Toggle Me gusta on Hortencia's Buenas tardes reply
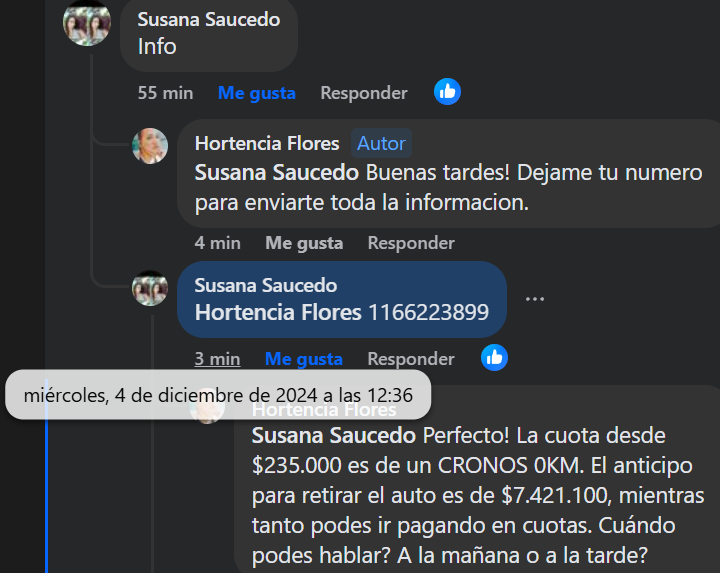The image size is (720, 573). click(304, 243)
